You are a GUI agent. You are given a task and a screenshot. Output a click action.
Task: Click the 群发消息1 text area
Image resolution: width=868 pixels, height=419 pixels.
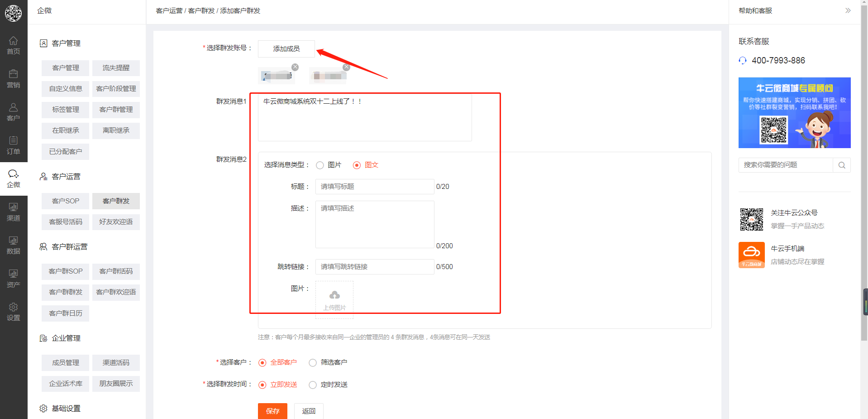[x=365, y=117]
